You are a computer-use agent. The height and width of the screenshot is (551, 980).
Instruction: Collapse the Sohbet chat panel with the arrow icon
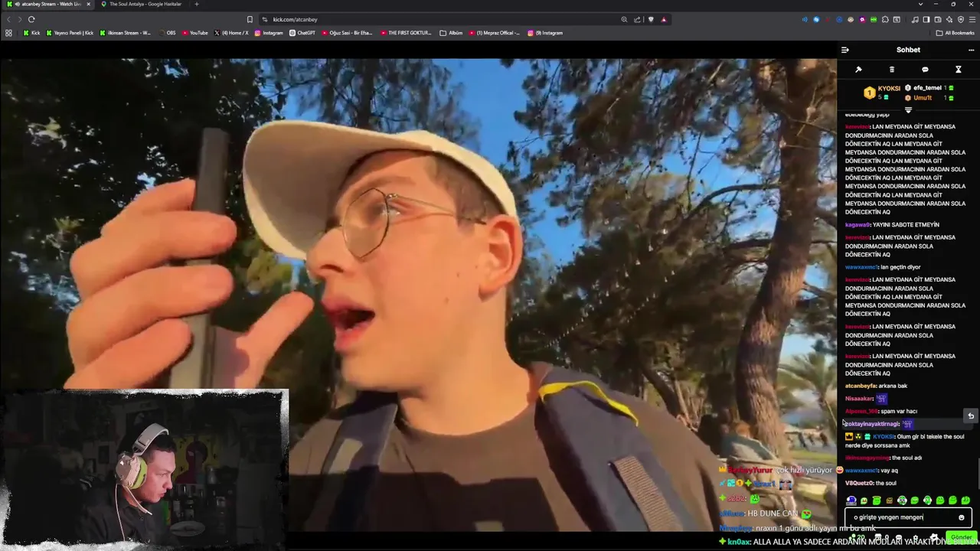[844, 50]
